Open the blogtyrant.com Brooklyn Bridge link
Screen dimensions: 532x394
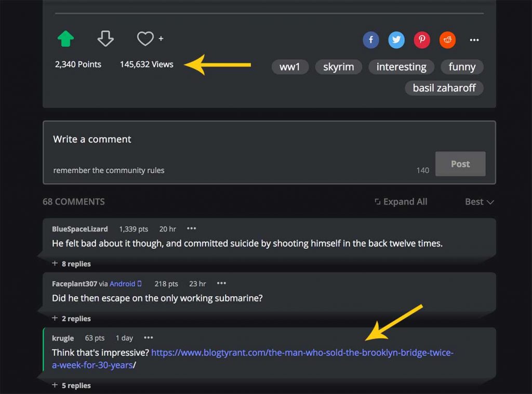(301, 353)
